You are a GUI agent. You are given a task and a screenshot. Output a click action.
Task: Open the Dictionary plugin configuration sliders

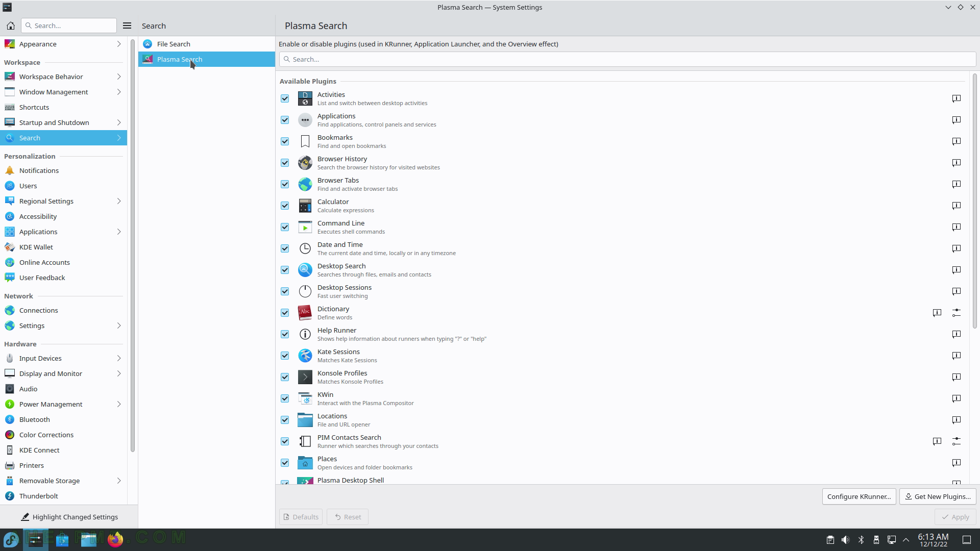pos(957,313)
